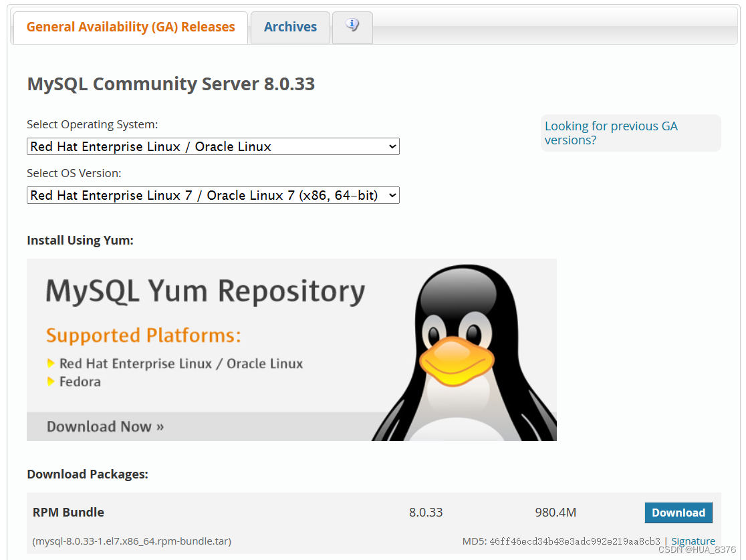Open the Select OS Version dropdown
Viewport: 746px width, 560px height.
(x=213, y=195)
